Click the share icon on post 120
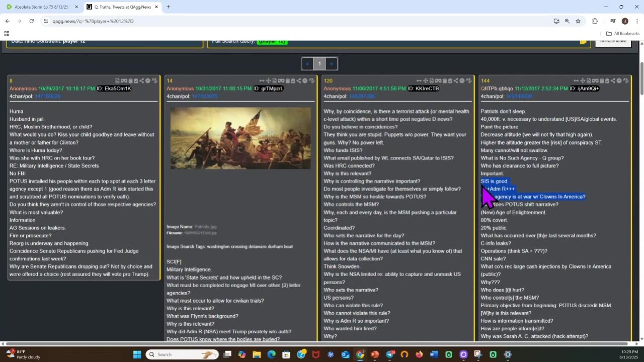The width and height of the screenshot is (644, 362). [x=456, y=80]
